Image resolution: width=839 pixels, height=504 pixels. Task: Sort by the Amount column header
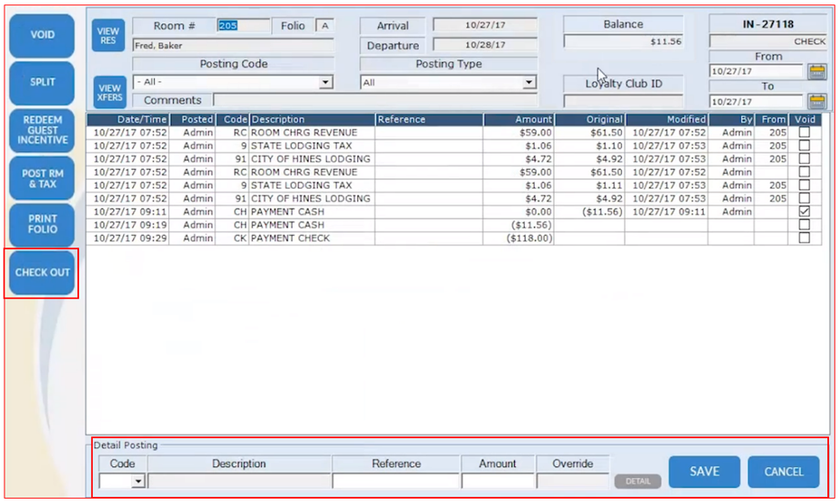[x=519, y=119]
